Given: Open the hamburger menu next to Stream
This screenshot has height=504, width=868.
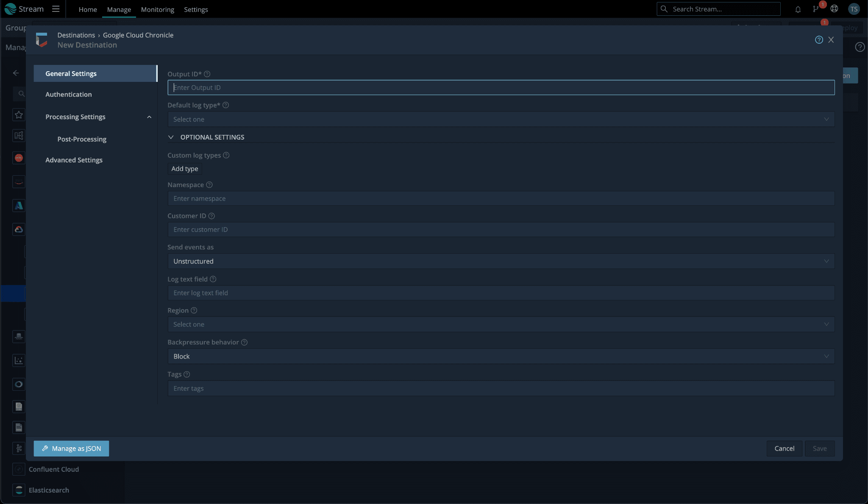Looking at the screenshot, I should (x=56, y=9).
